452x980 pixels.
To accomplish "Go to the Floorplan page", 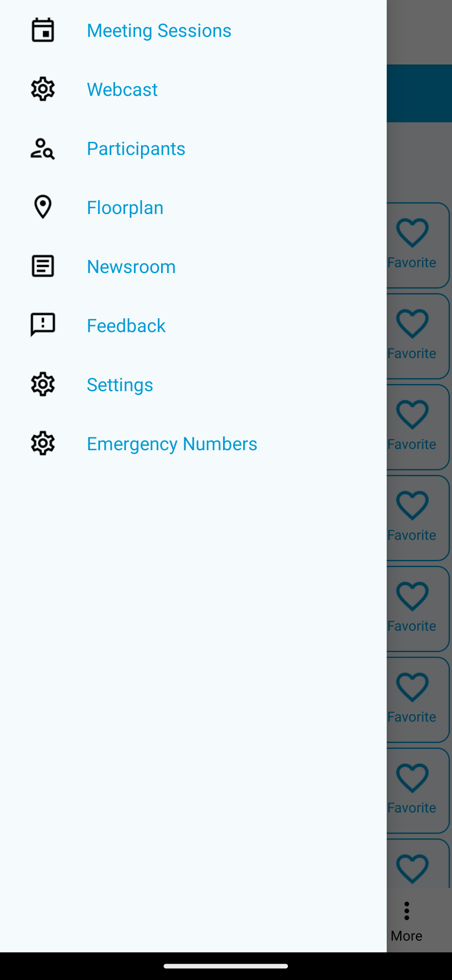I will tap(125, 208).
